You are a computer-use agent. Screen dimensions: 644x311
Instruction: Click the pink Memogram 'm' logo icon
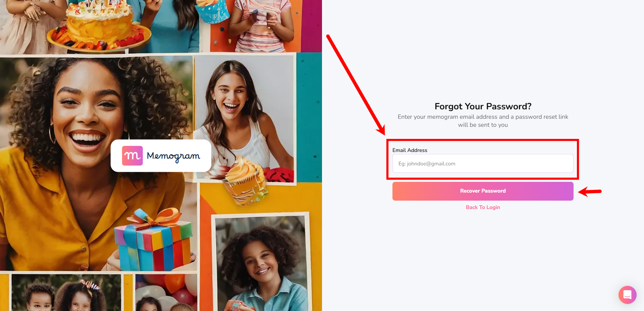pos(132,156)
